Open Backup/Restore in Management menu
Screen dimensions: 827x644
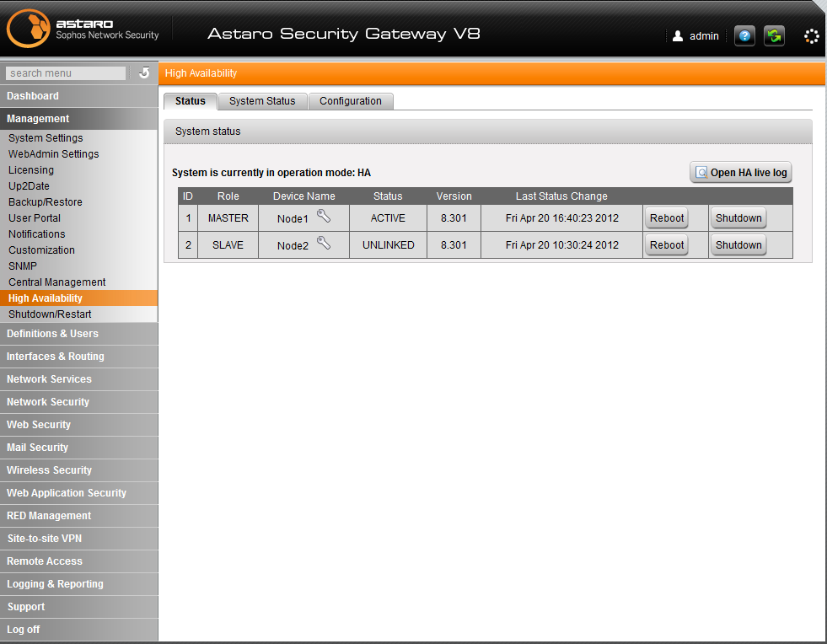tap(46, 202)
